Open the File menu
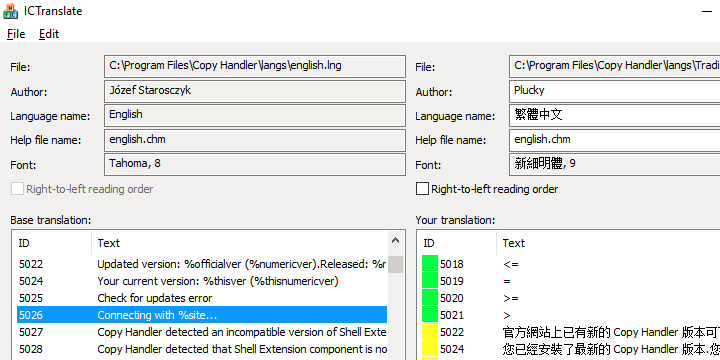Screen dimensions: 720x360 (x=16, y=34)
